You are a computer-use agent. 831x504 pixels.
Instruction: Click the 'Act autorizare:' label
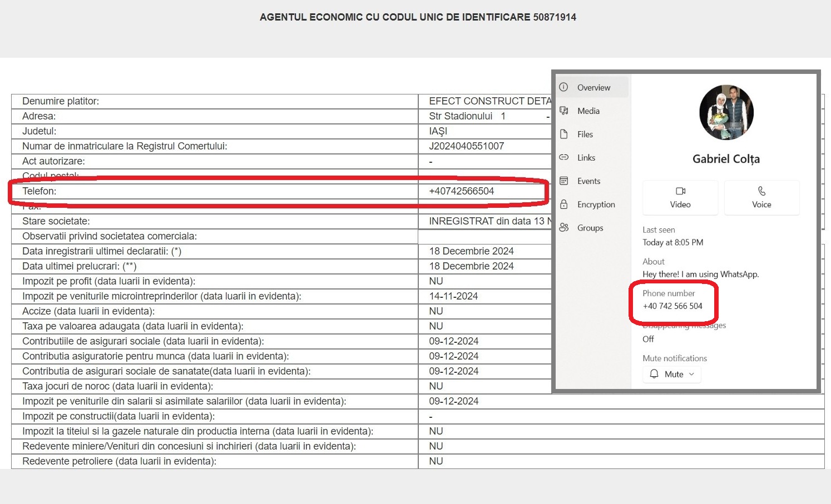(x=53, y=161)
